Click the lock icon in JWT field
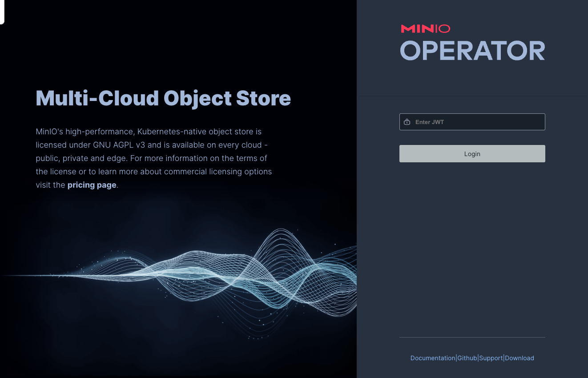Viewport: 588px width, 378px height. click(407, 122)
